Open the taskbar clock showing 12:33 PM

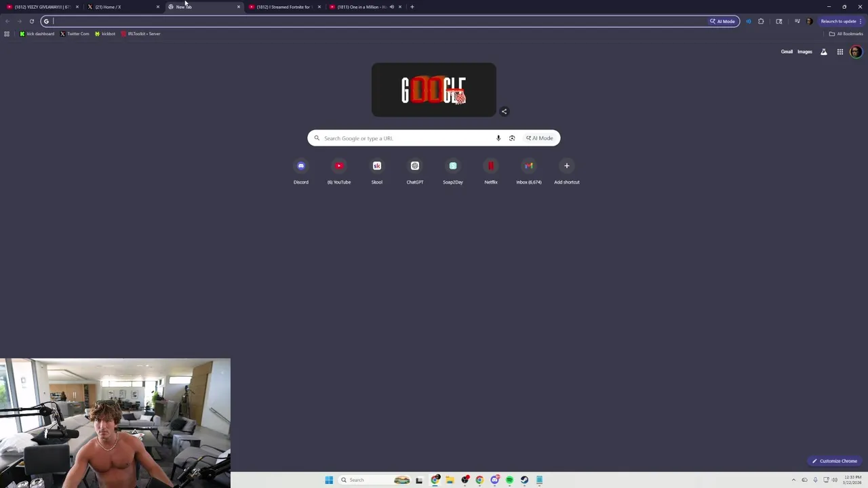(x=853, y=480)
